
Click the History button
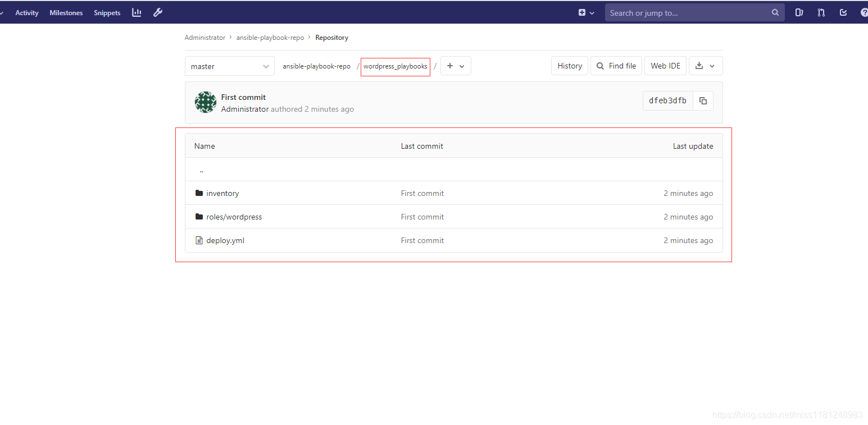pos(570,66)
